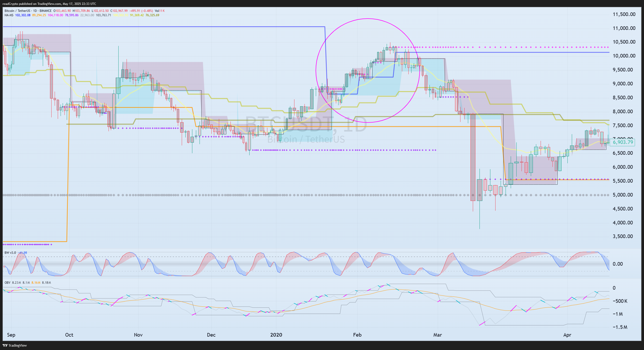Screen dimensions: 644x350
Task: Click the current price tag 6,903.79
Action: pyautogui.click(x=623, y=142)
